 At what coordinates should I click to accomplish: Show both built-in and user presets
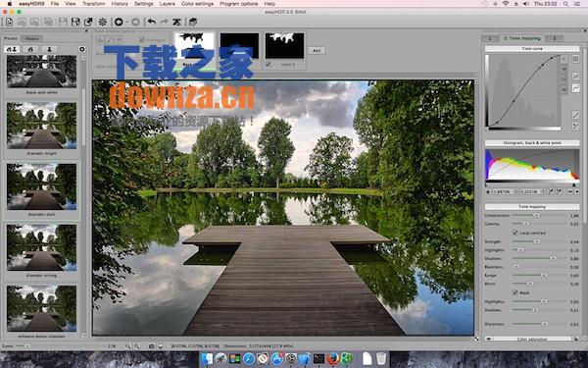click(x=12, y=49)
